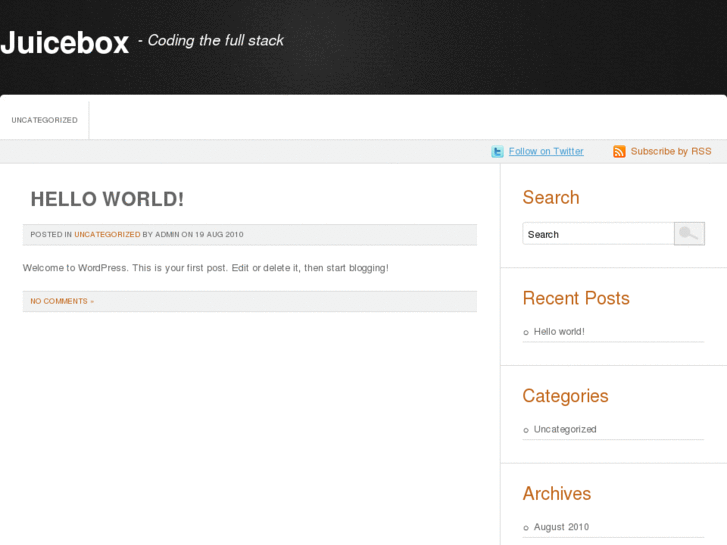Click the '19 AUG 2010' post date
This screenshot has height=545, width=727.
pos(219,235)
